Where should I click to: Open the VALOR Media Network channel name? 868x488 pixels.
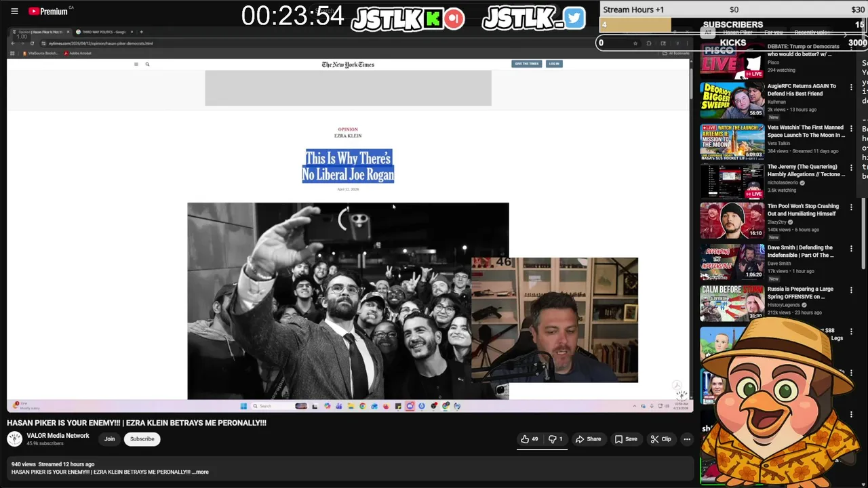(x=58, y=436)
